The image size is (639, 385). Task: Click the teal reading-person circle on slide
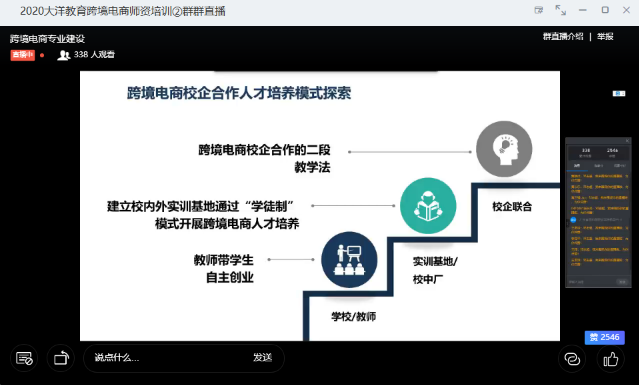[x=428, y=205]
